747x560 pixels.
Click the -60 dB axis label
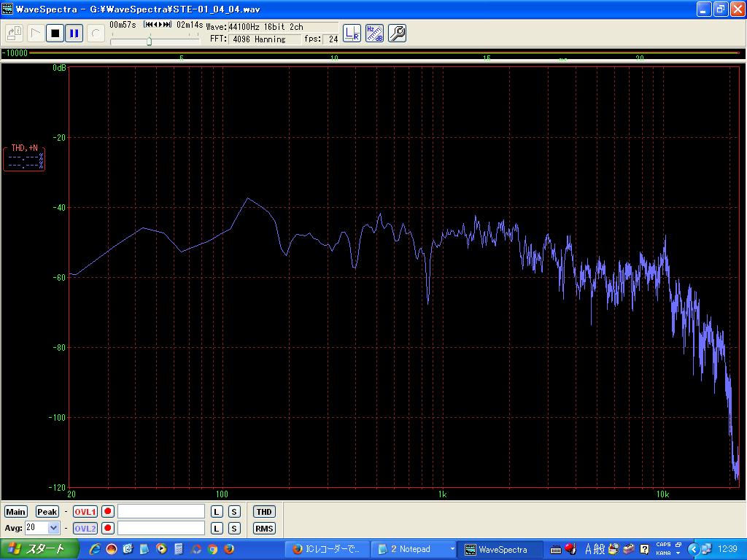pyautogui.click(x=59, y=278)
